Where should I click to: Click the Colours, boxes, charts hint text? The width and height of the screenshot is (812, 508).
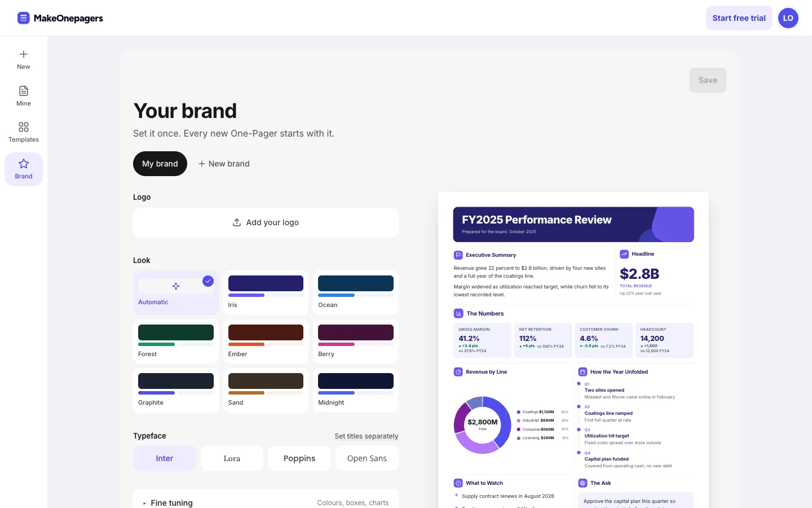pos(353,503)
